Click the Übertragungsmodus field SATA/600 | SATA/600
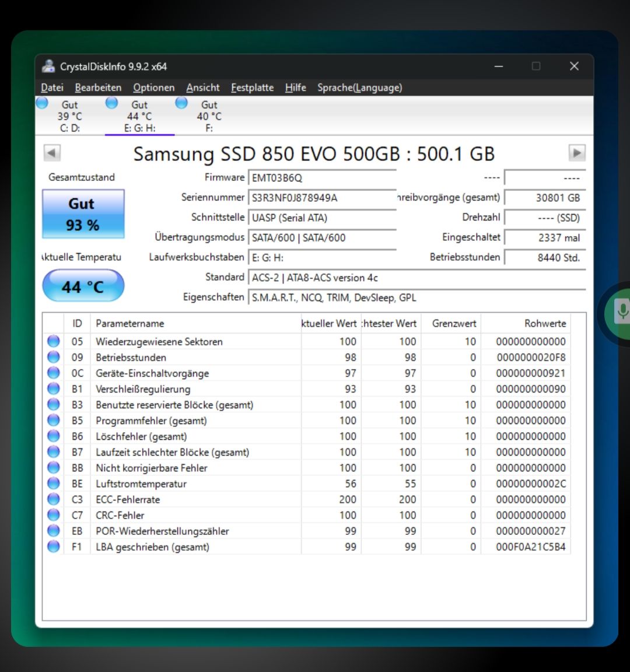The image size is (630, 672). coord(322,237)
